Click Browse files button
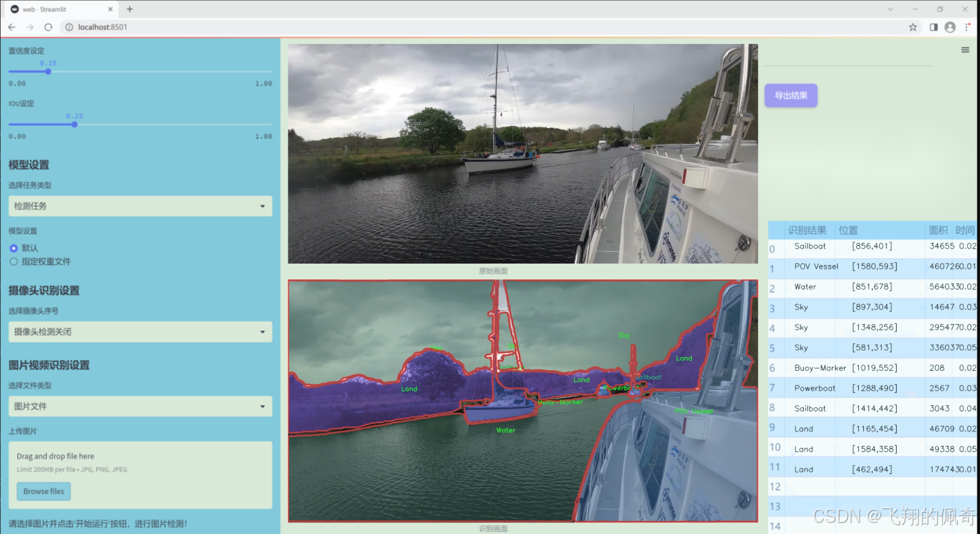The width and height of the screenshot is (980, 534). click(x=44, y=491)
